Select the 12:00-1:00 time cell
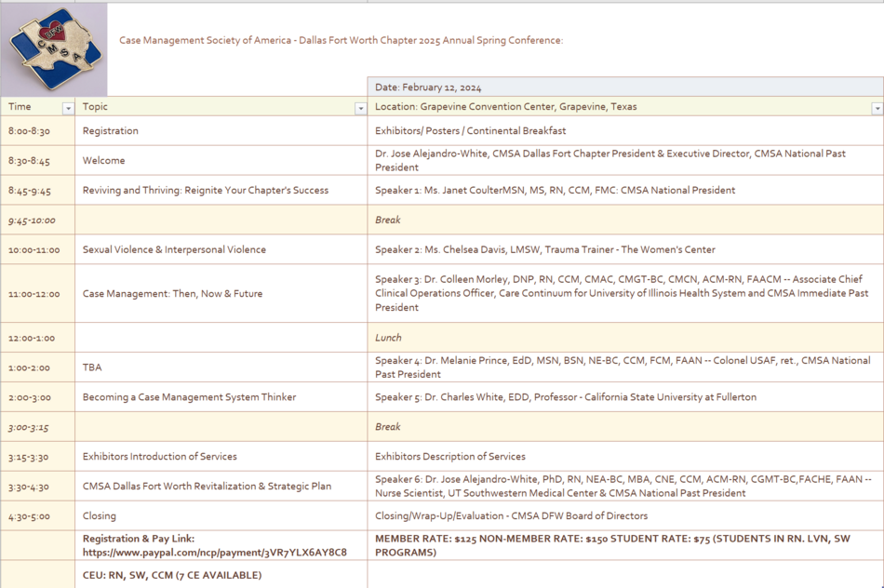Screen dimensions: 884x588 [38, 338]
